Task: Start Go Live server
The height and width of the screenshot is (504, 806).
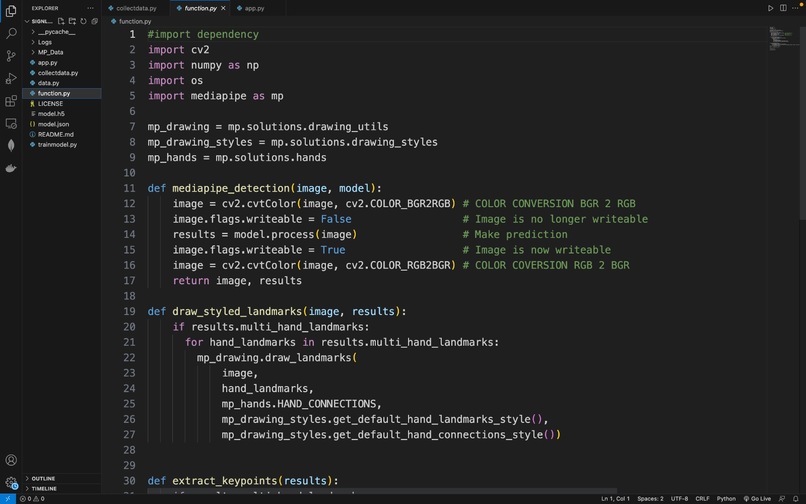Action: coord(757,499)
